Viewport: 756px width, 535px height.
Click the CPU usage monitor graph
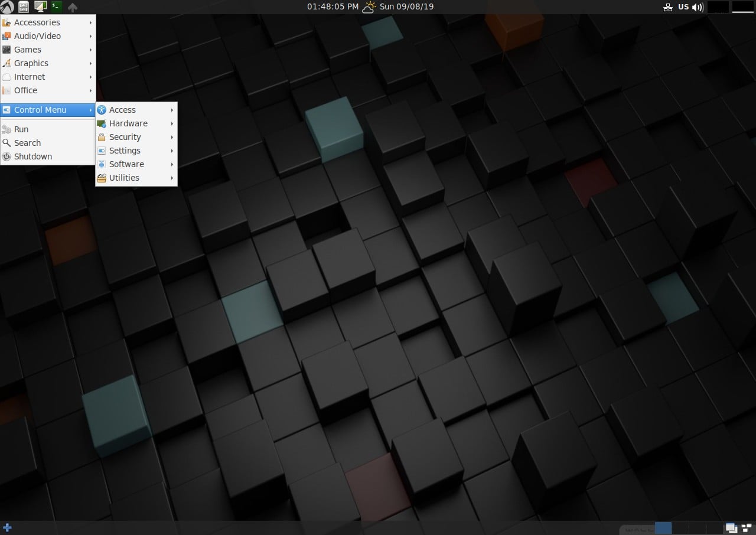click(718, 7)
